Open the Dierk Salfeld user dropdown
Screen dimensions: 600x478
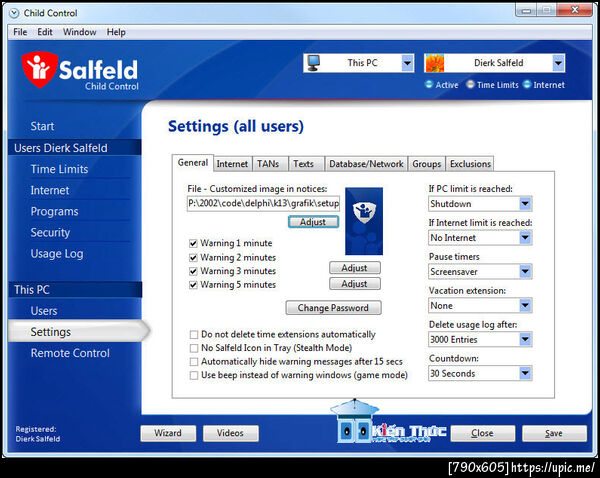pos(558,63)
